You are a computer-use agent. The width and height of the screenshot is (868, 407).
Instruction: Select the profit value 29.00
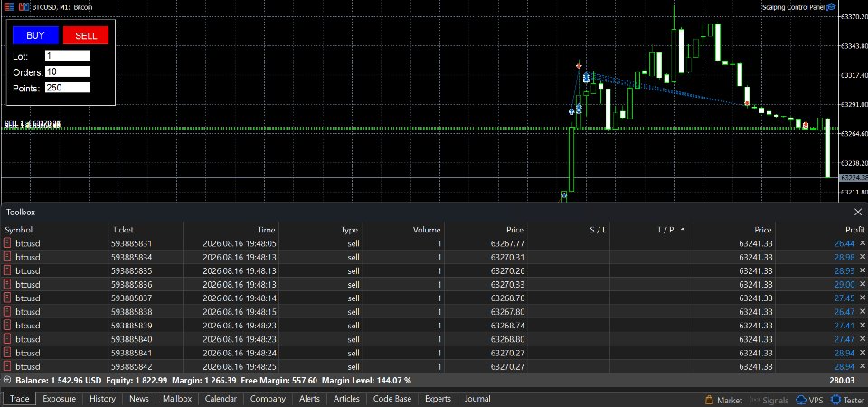click(x=844, y=284)
